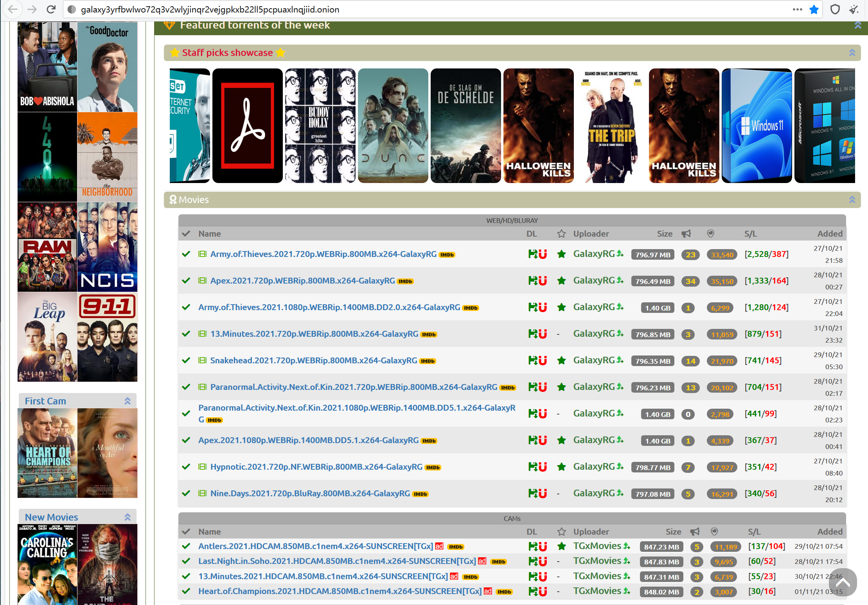Image resolution: width=868 pixels, height=605 pixels.
Task: Click the browser reload button
Action: coord(51,9)
